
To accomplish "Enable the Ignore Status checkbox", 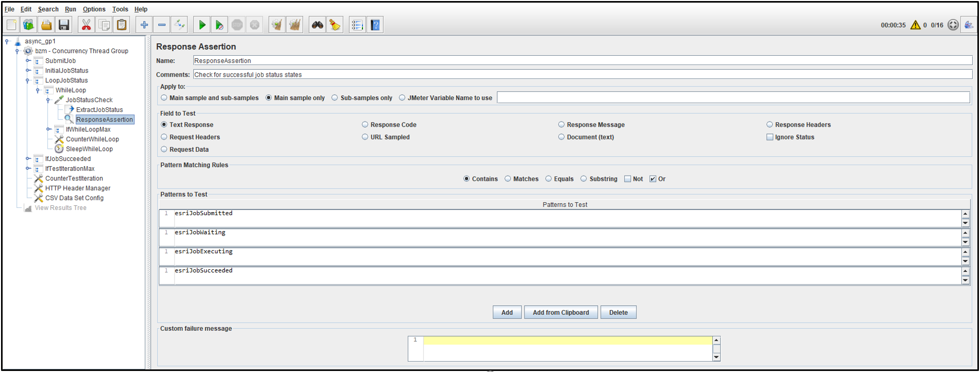I will 770,137.
